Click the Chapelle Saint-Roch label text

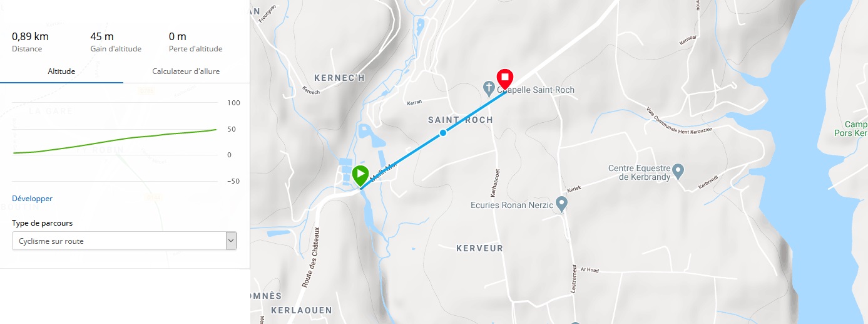[536, 90]
